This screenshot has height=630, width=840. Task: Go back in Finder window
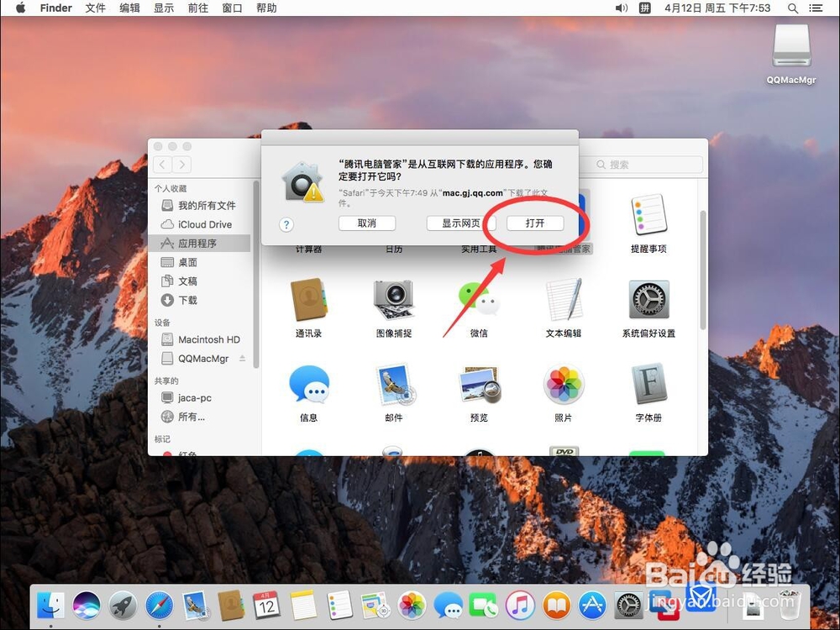[x=163, y=165]
